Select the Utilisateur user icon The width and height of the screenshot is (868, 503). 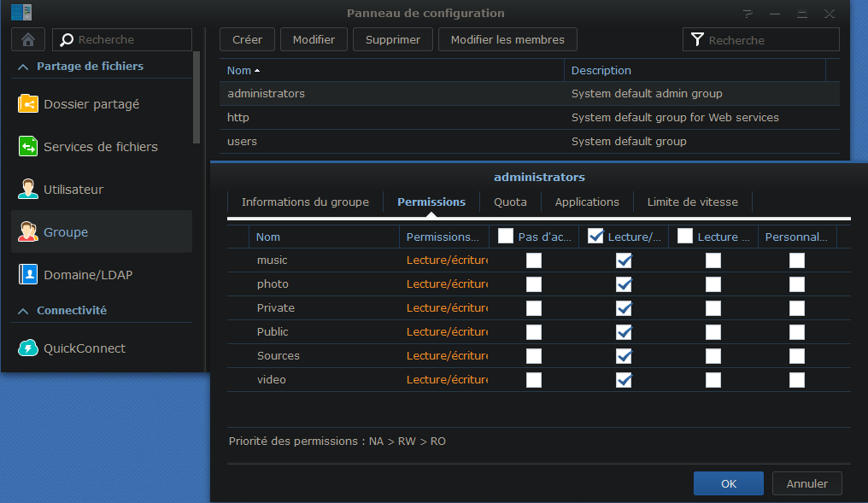pyautogui.click(x=28, y=190)
